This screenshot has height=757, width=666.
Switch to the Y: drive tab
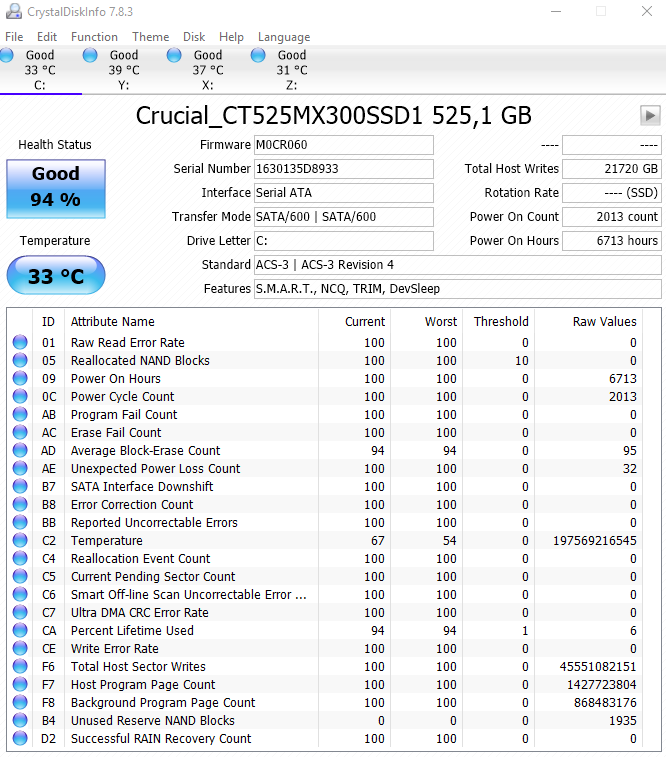(125, 70)
